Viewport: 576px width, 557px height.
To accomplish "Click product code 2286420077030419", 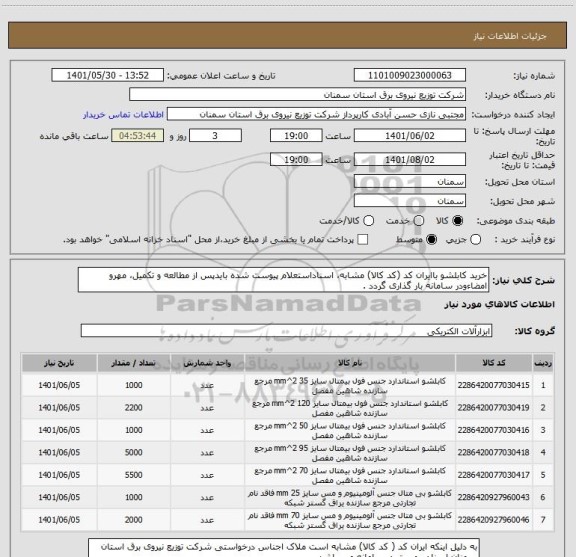I will (493, 407).
